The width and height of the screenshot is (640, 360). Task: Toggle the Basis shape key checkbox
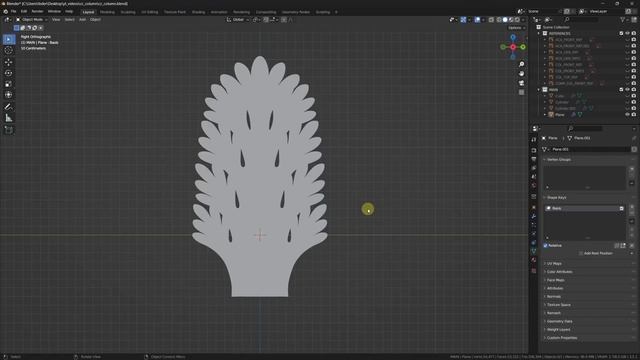pyautogui.click(x=621, y=209)
